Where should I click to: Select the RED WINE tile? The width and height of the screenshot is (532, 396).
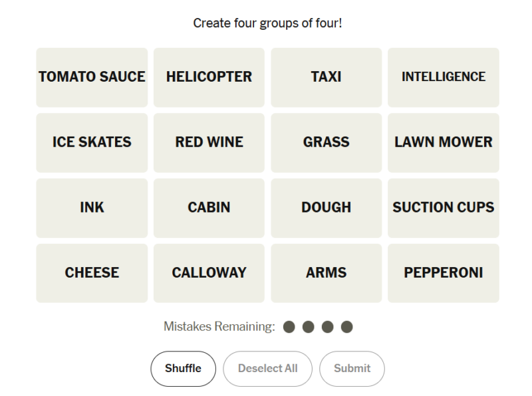pos(209,142)
